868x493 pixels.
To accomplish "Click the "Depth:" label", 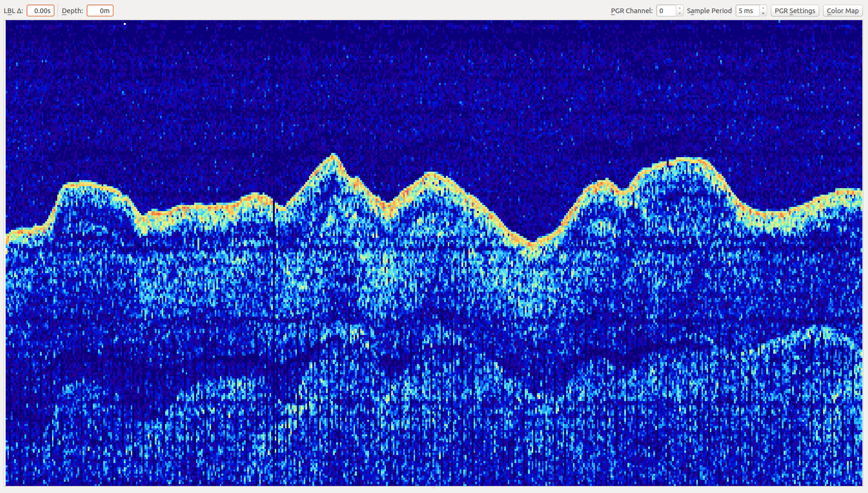I will 72,11.
